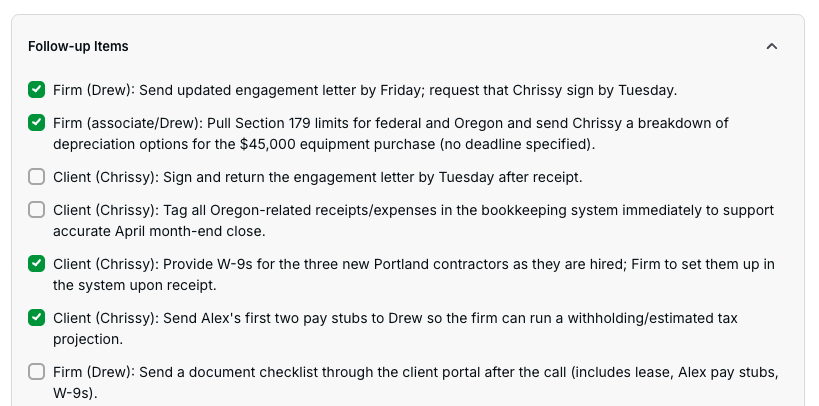The image size is (819, 406).
Task: Uncheck the send Alex's pay stubs item
Action: tap(37, 318)
